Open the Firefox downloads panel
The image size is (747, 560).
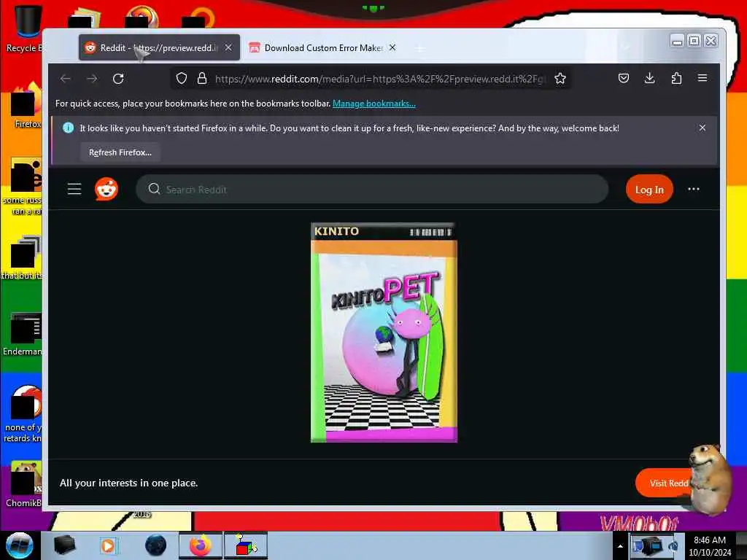click(x=650, y=78)
